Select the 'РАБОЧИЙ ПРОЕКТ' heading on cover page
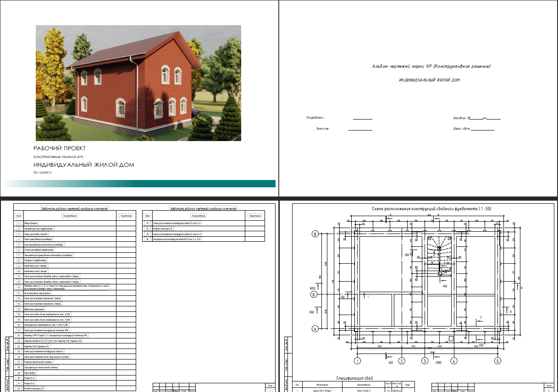The width and height of the screenshot is (558, 392). click(60, 148)
